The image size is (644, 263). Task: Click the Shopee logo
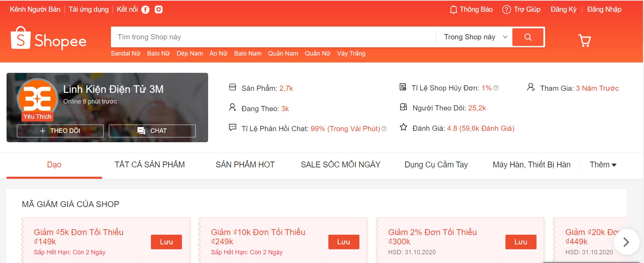[48, 38]
